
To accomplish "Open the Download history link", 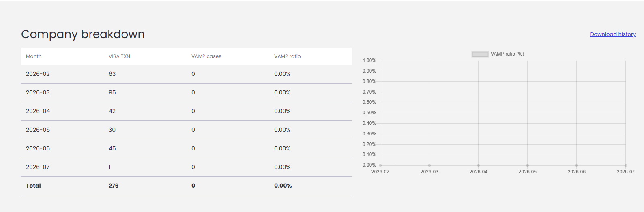I will 613,34.
